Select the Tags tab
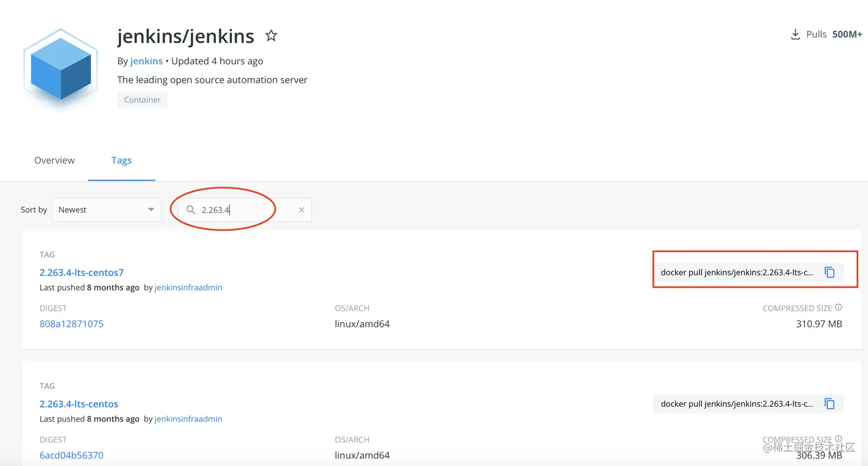Viewport: 868px width, 466px height. pyautogui.click(x=122, y=160)
